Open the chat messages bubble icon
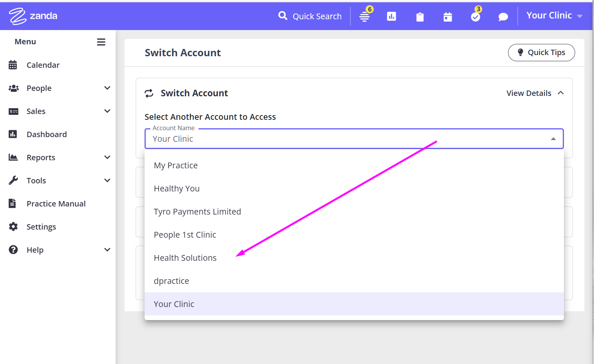 (x=503, y=17)
